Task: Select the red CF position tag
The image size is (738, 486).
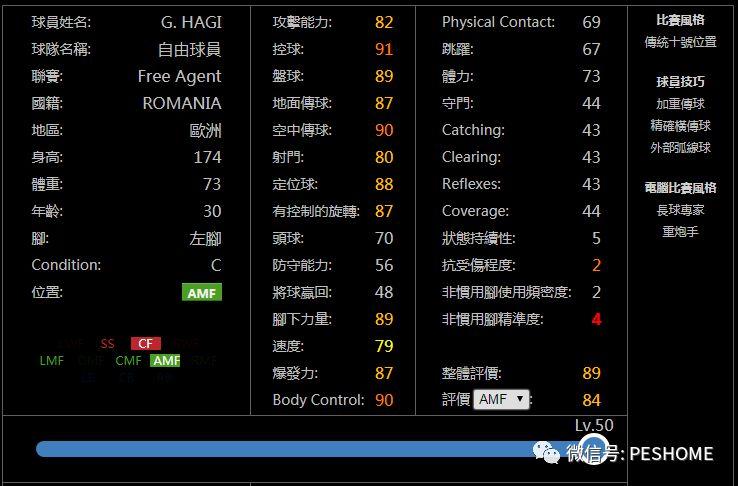Action: tap(146, 343)
